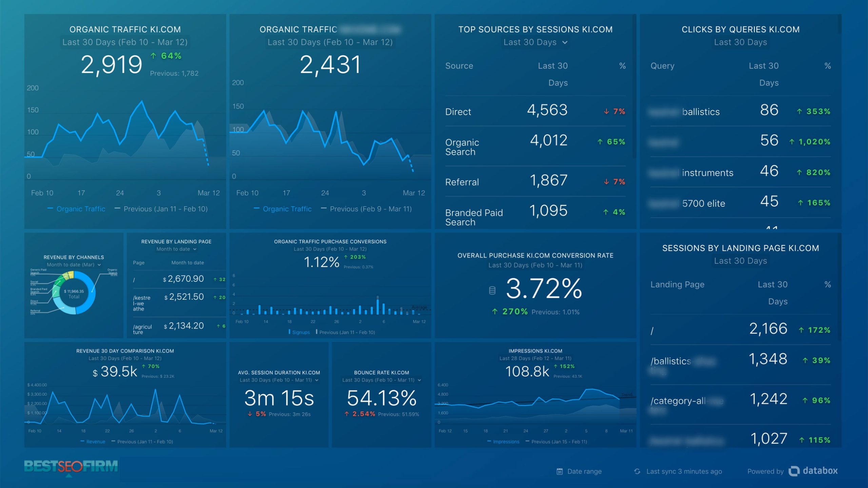Expand Last 30 Days dropdown in Top Sources
The image size is (868, 488).
[x=535, y=42]
